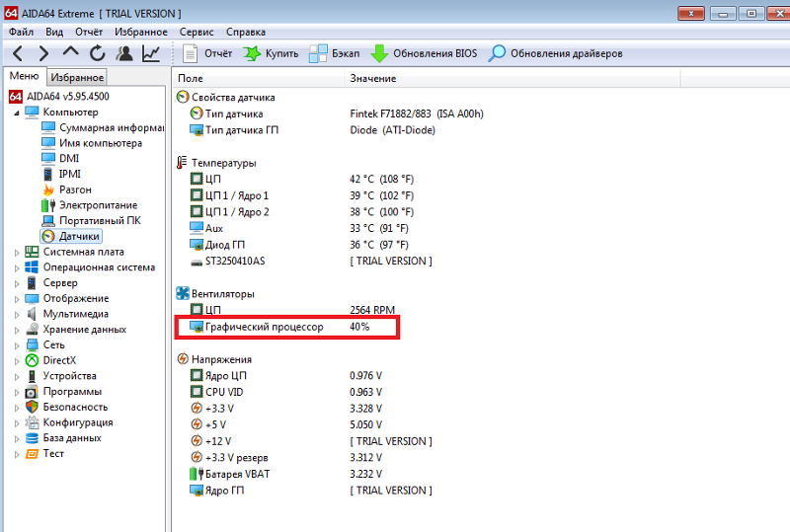
Task: Open the DMI tree item
Action: tap(60, 158)
